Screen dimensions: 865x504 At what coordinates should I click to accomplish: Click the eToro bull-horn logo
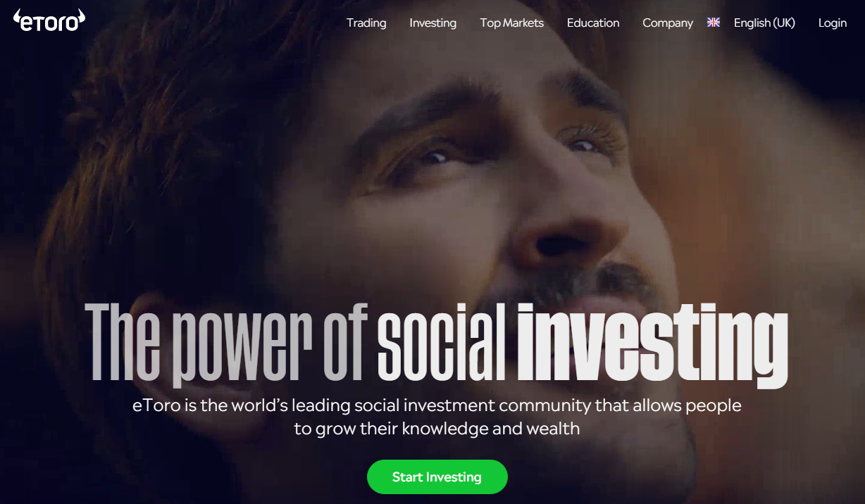tap(49, 20)
